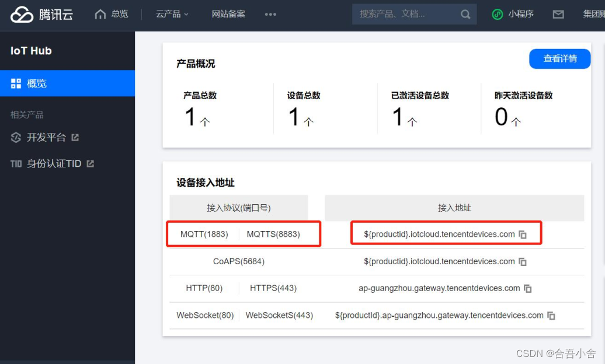Image resolution: width=605 pixels, height=364 pixels.
Task: Expand the 云产品 dropdown menu
Action: [172, 14]
